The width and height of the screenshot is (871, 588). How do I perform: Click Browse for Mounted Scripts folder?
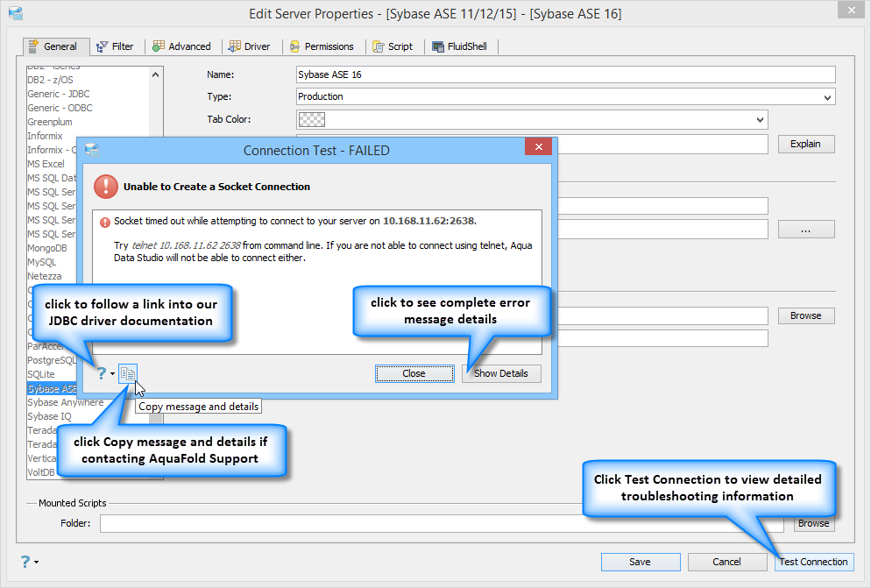814,523
